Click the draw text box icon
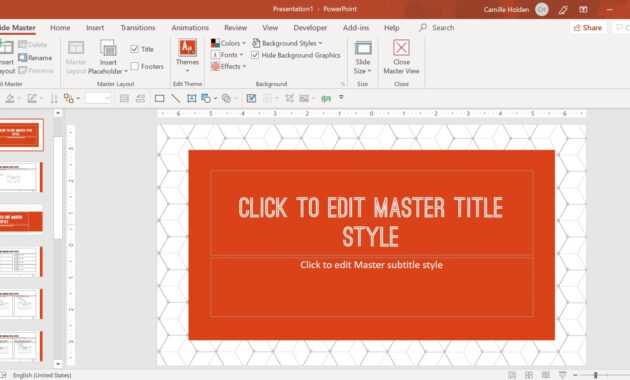630x380 pixels. [192, 98]
